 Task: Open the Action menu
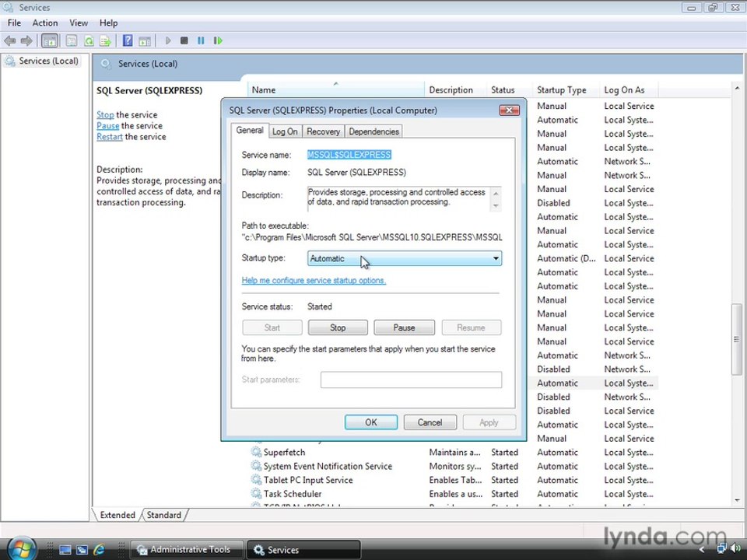(x=45, y=23)
